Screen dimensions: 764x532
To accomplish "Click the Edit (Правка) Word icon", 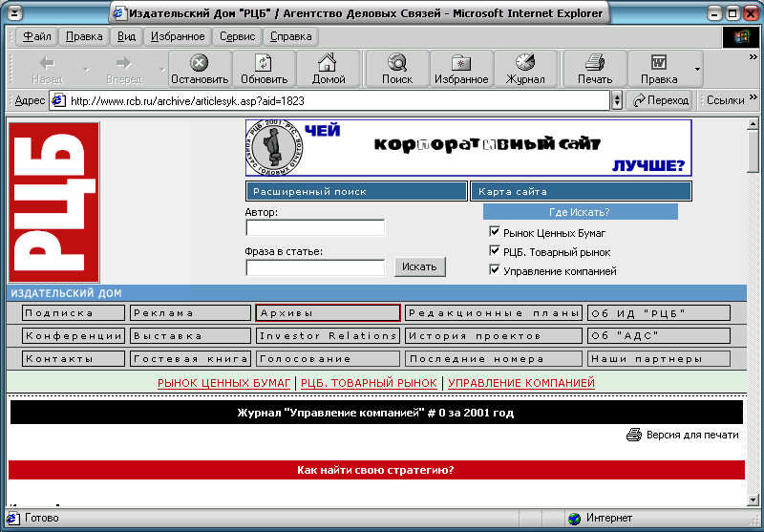I will click(x=659, y=63).
